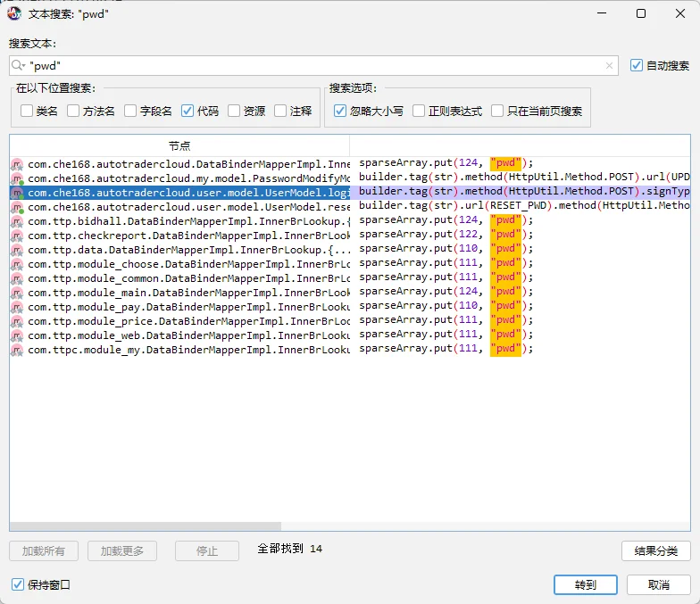Open 结果分类 results sorting

click(x=655, y=551)
